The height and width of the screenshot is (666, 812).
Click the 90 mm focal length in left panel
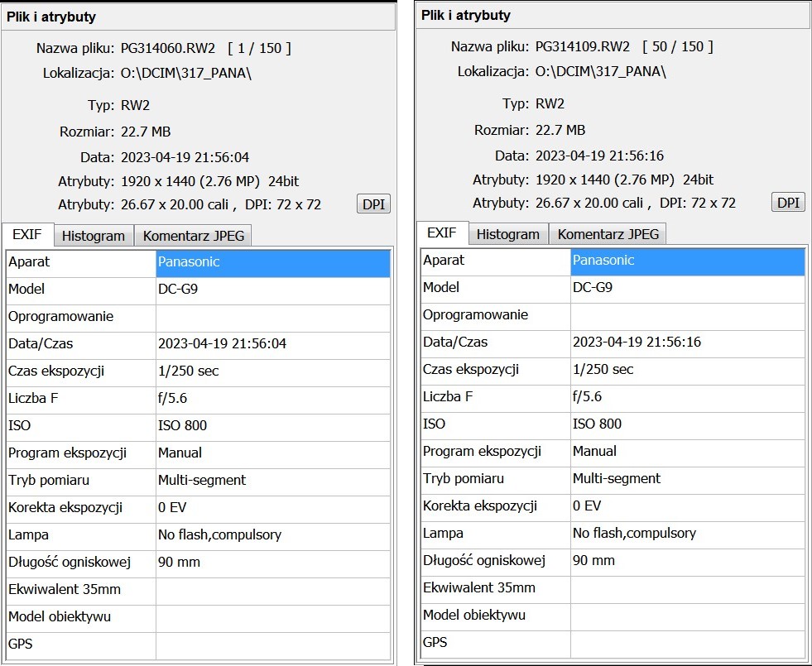[x=179, y=563]
